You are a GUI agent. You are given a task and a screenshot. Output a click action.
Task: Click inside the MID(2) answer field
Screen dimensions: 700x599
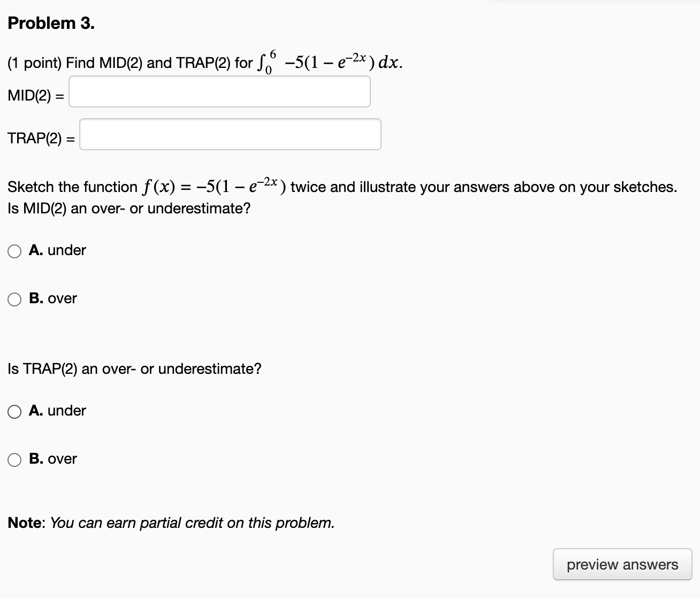pos(219,91)
